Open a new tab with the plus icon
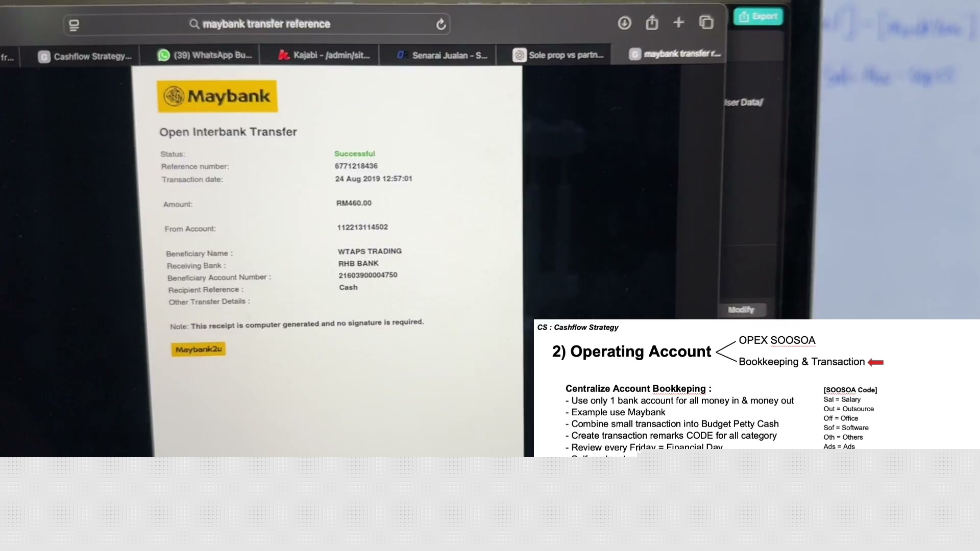980x551 pixels. (678, 22)
